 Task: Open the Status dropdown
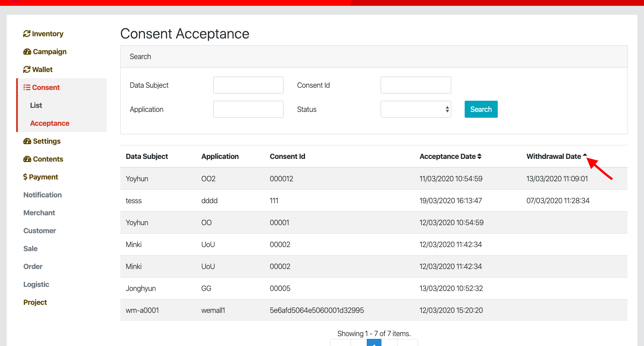click(415, 109)
